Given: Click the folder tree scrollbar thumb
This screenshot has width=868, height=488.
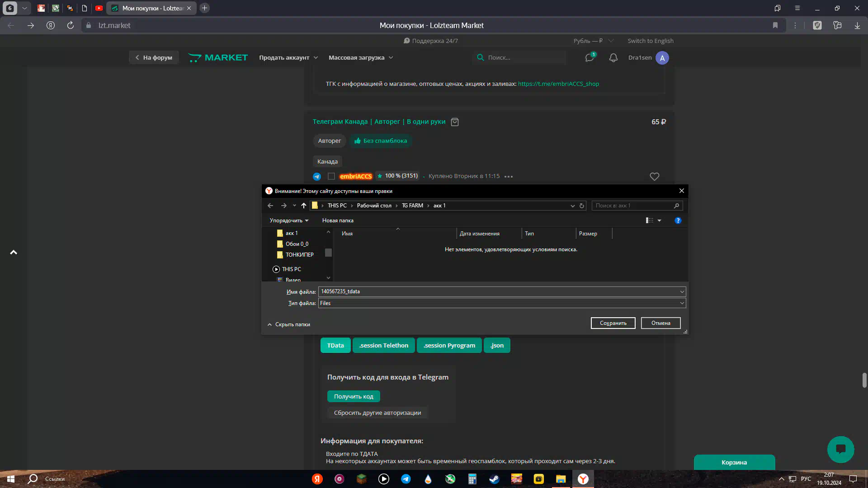Looking at the screenshot, I should (329, 253).
